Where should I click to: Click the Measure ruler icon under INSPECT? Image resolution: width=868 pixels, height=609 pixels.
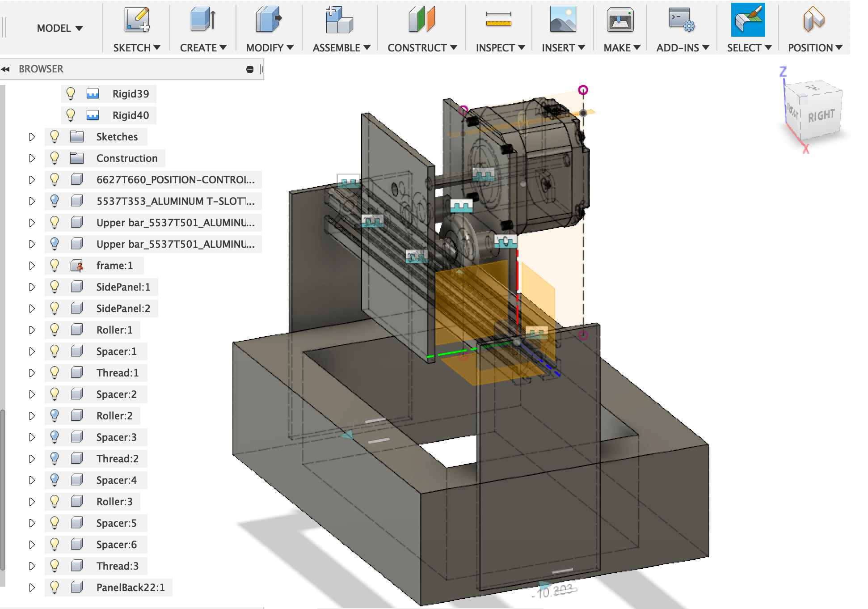(x=498, y=20)
